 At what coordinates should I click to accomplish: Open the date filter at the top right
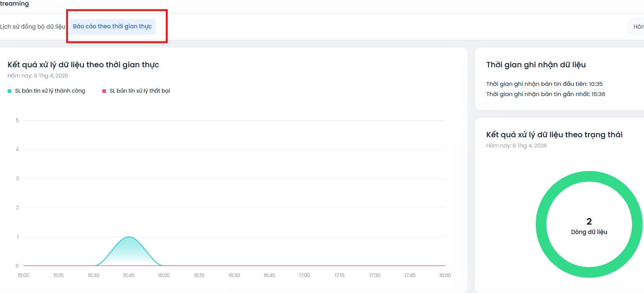click(637, 26)
